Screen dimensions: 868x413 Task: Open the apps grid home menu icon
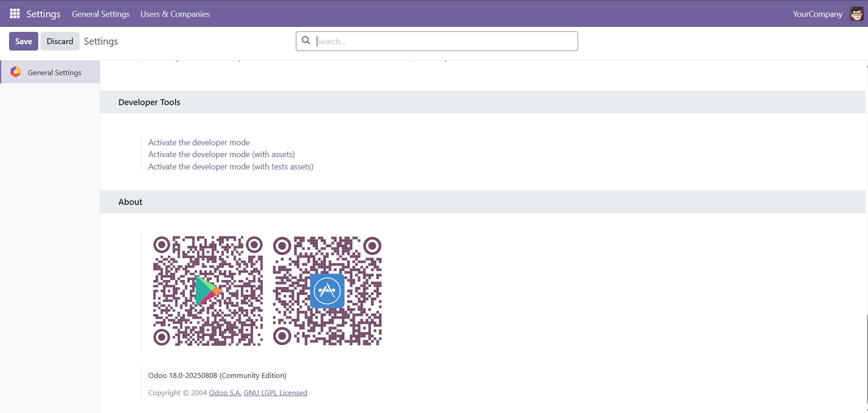15,14
